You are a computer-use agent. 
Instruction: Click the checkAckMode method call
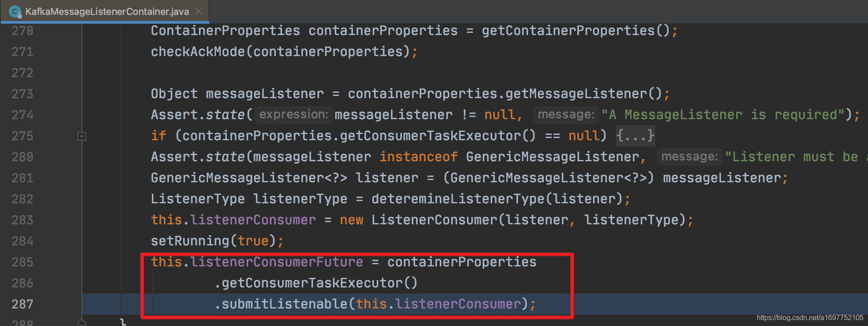click(198, 52)
